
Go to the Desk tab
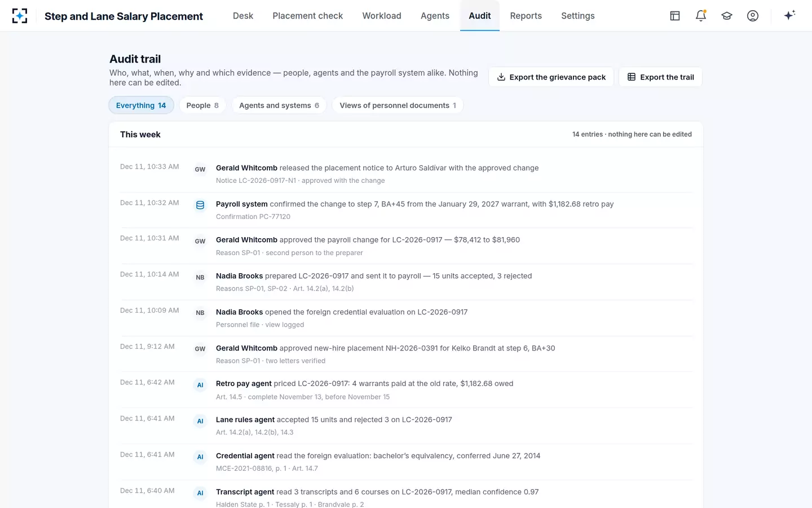point(243,16)
